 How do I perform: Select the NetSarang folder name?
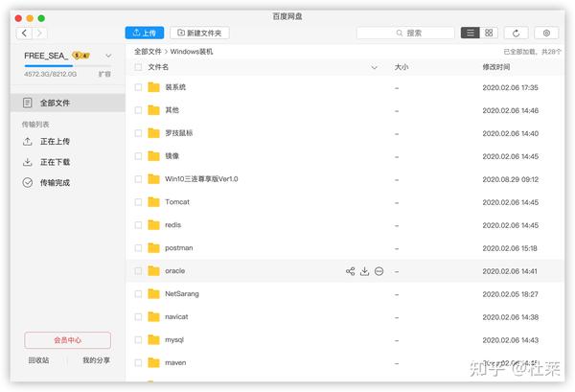point(182,294)
